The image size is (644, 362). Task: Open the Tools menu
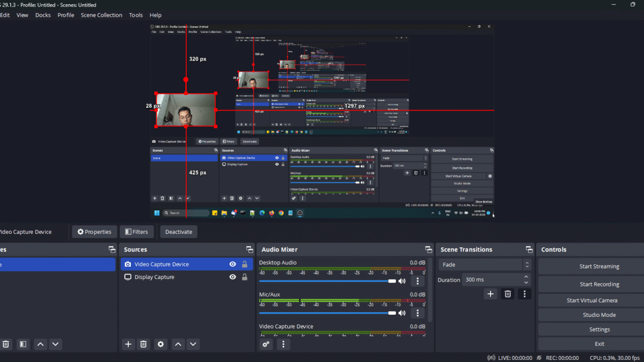[x=136, y=15]
